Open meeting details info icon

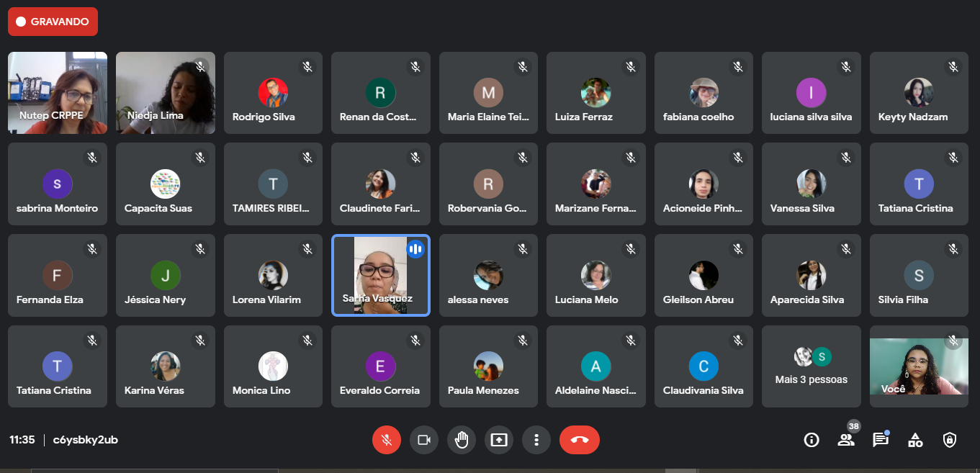pyautogui.click(x=812, y=440)
